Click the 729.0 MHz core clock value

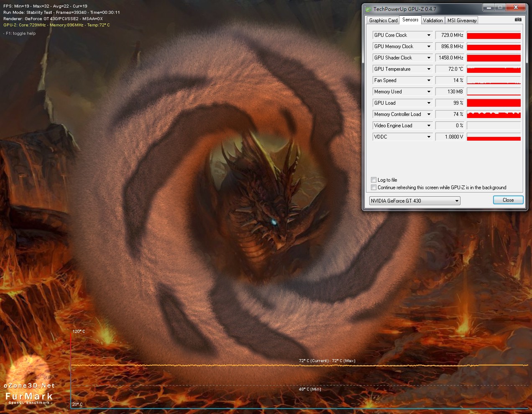450,35
